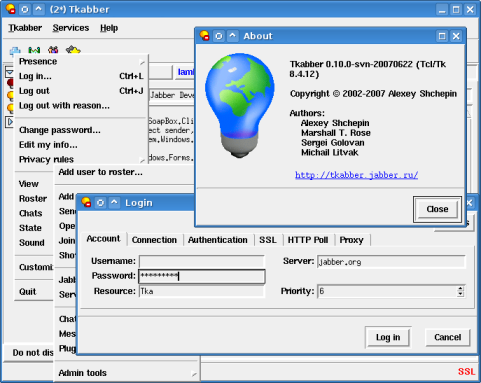
Task: Open the Services menu
Action: click(x=71, y=28)
